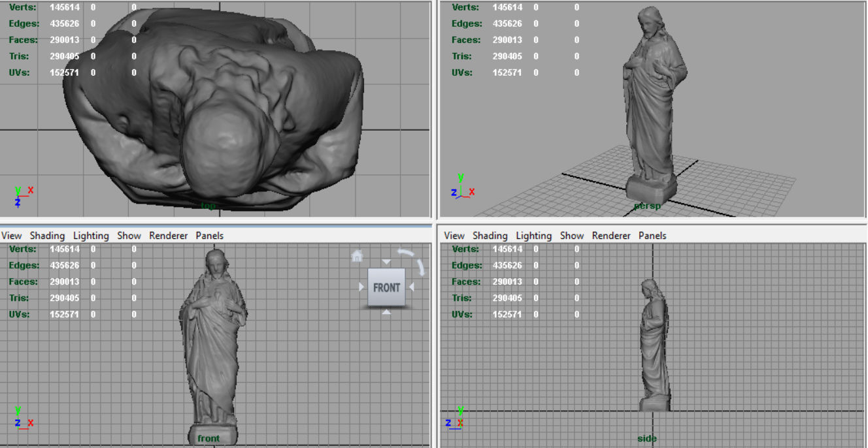
Task: Click the XYZ axis indicator in the perspective viewport
Action: tap(463, 186)
